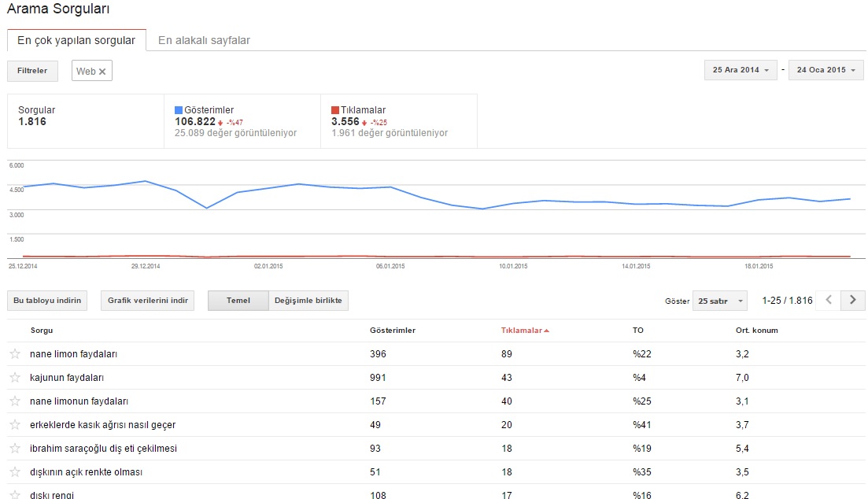Click the Filtreler button

click(x=32, y=70)
